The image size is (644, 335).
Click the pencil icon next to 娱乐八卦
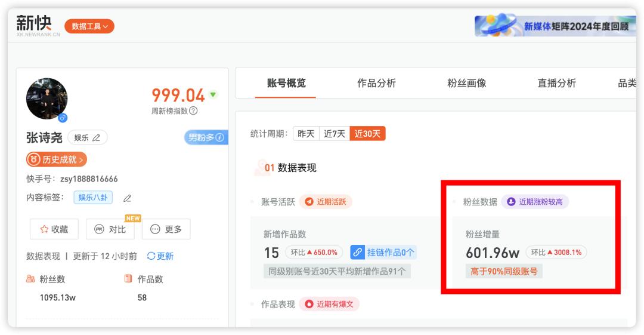[x=127, y=198]
